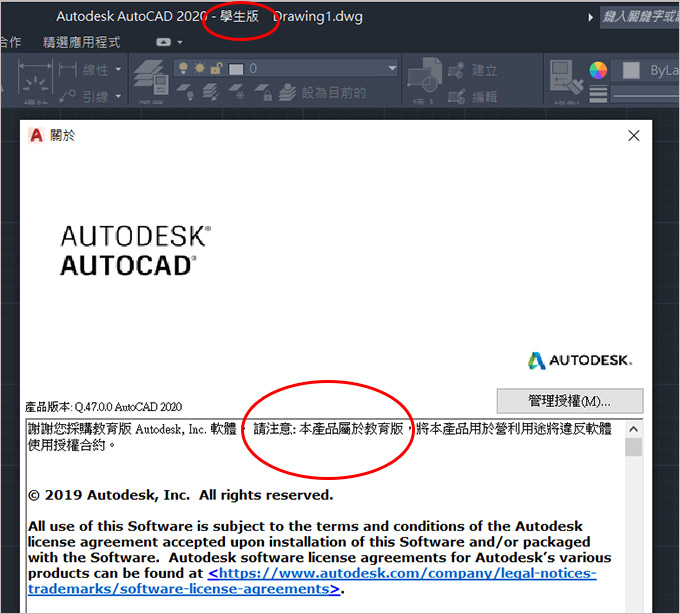Screen dimensions: 680x614
Task: Expand the 引線 leader dropdown arrow
Action: pyautogui.click(x=118, y=96)
